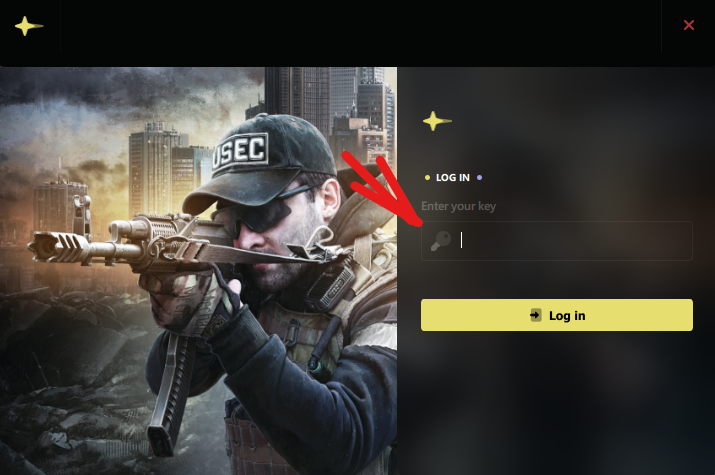Click the 'Enter your key' label
The height and width of the screenshot is (475, 715).
pos(458,207)
